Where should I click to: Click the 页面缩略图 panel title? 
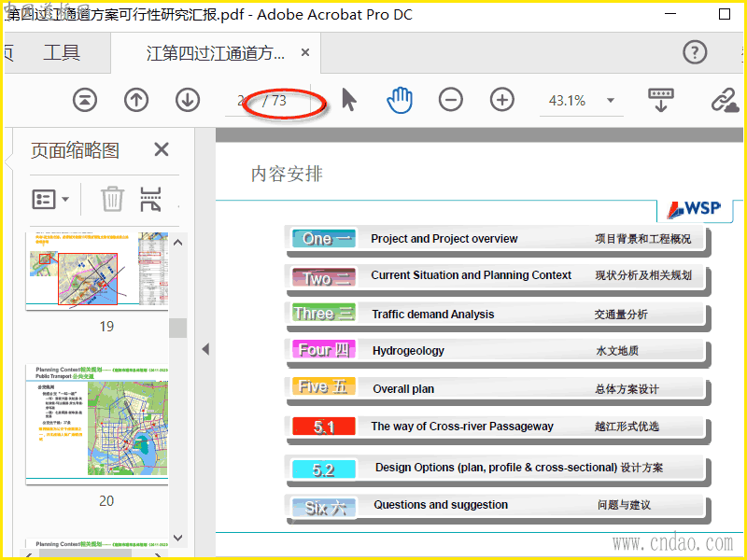75,150
